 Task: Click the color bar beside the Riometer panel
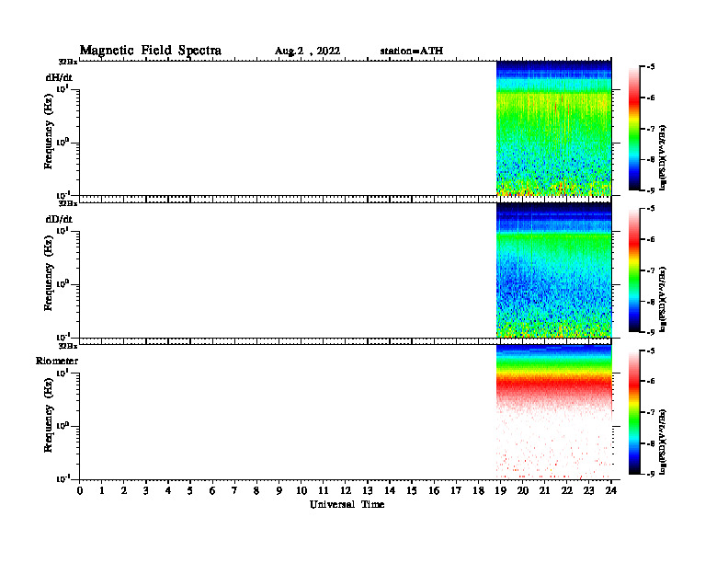coord(634,412)
